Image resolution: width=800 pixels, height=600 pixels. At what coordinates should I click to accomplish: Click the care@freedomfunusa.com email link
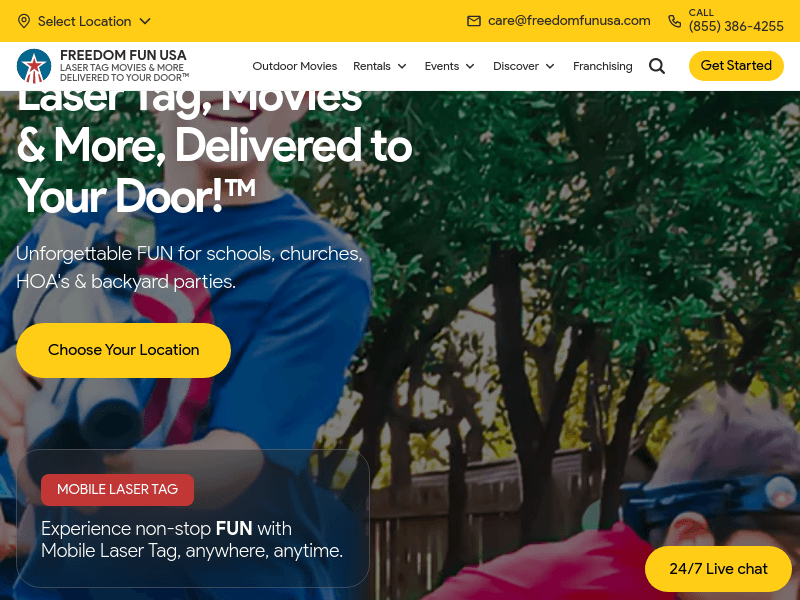(x=569, y=20)
